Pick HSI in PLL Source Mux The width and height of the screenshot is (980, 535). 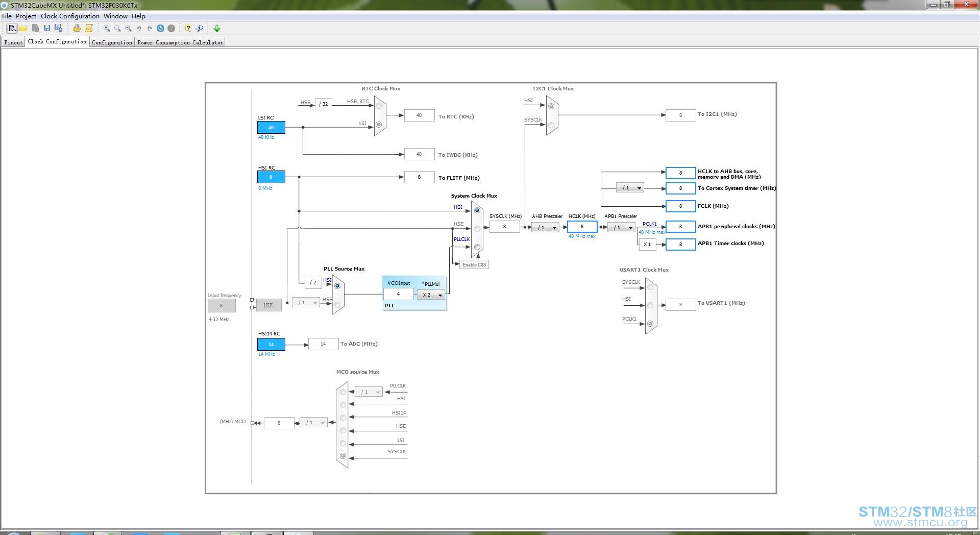coord(337,286)
